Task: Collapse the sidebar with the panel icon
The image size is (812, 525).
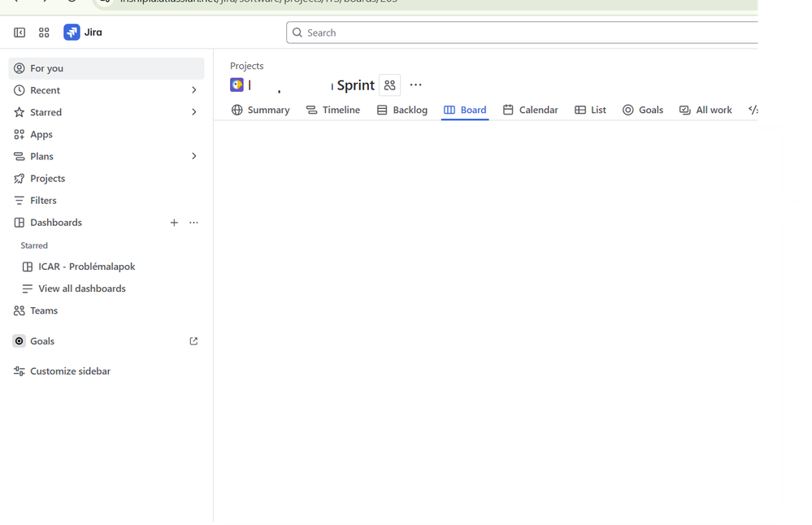Action: click(x=20, y=33)
